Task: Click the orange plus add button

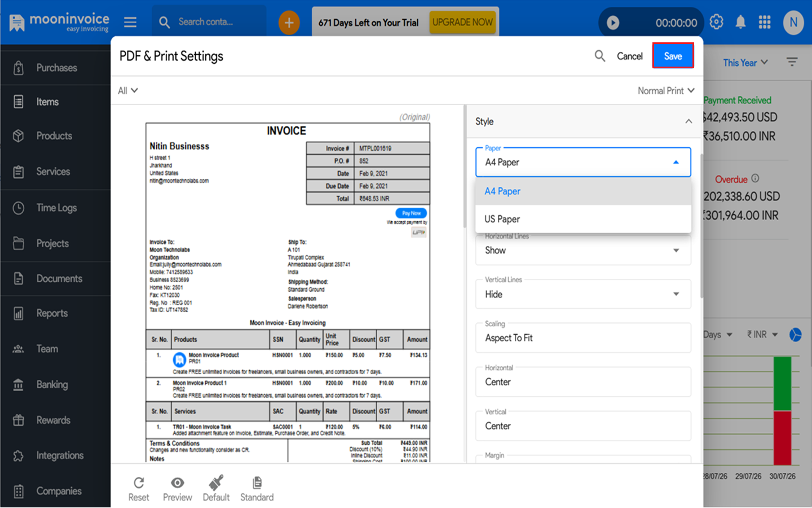Action: point(289,23)
